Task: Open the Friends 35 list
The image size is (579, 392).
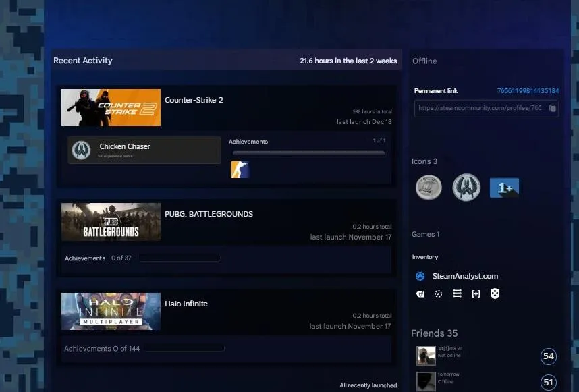Action: tap(434, 333)
